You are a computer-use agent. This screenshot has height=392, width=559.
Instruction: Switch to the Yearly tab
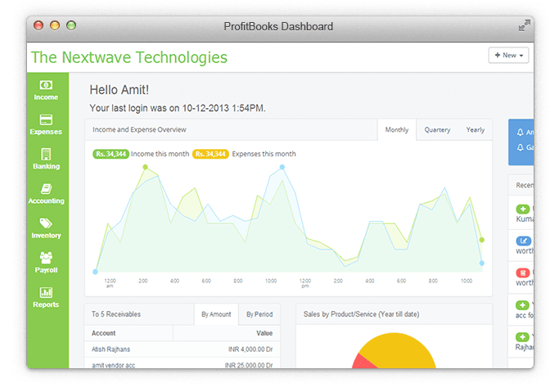(476, 130)
